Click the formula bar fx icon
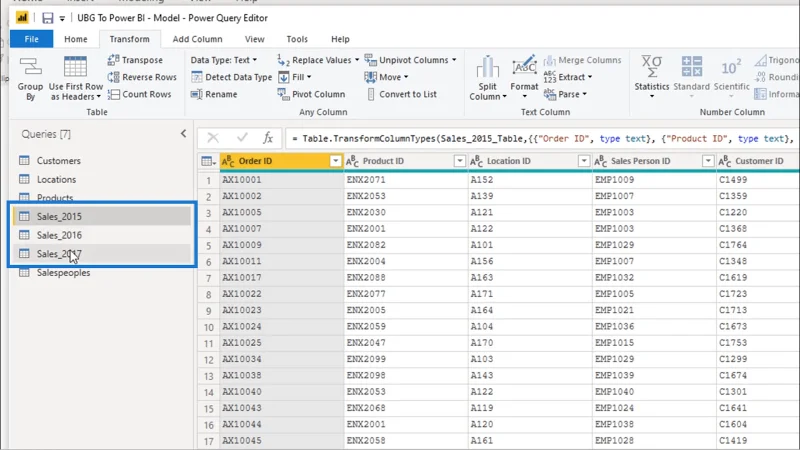Image resolution: width=800 pixels, height=450 pixels. (x=268, y=138)
